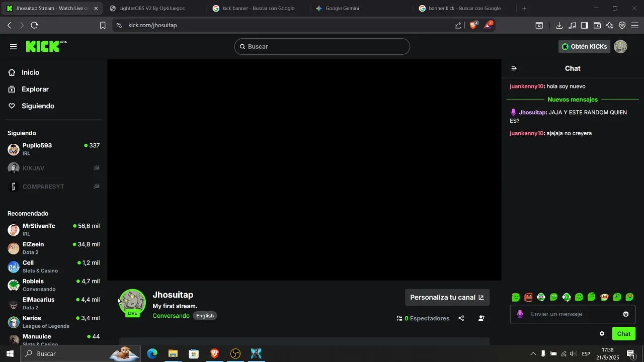Click the purple microphone badge in chat input
This screenshot has height=362, width=644.
520,314
